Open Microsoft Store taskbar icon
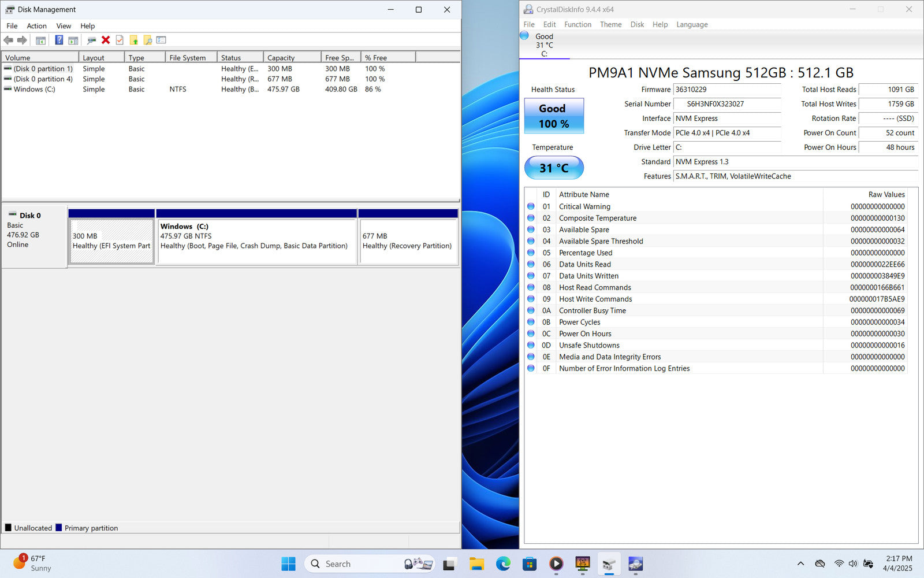Screen dimensions: 924x578 (530, 564)
